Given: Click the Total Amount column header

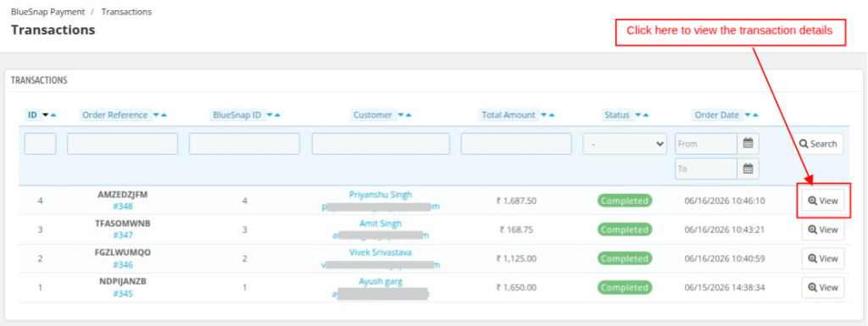Looking at the screenshot, I should [x=509, y=115].
